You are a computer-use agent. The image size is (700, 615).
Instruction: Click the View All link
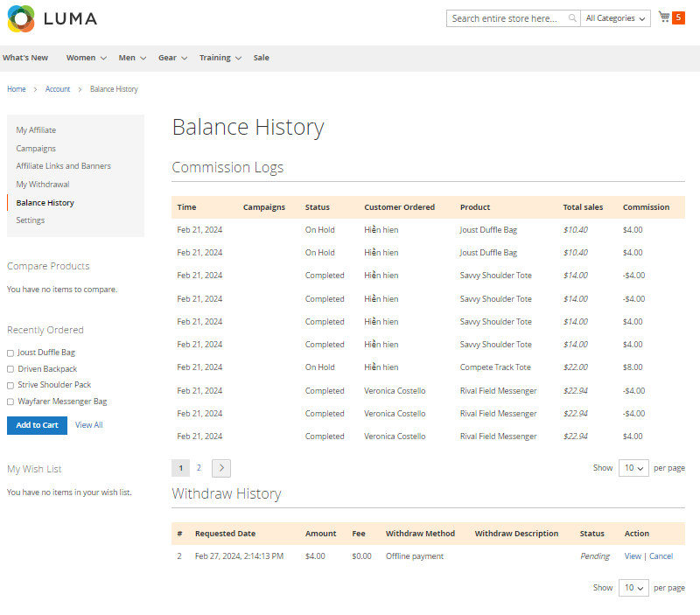[88, 425]
